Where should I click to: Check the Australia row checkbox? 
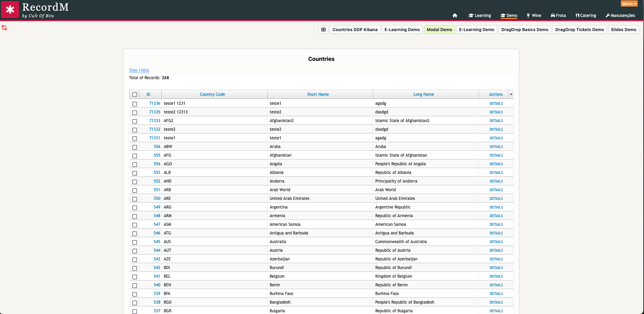coord(135,242)
